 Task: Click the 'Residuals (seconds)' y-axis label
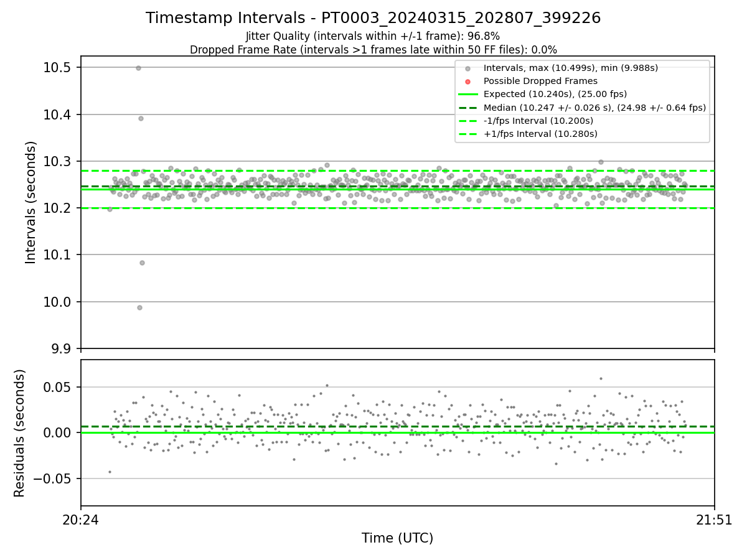20,433
